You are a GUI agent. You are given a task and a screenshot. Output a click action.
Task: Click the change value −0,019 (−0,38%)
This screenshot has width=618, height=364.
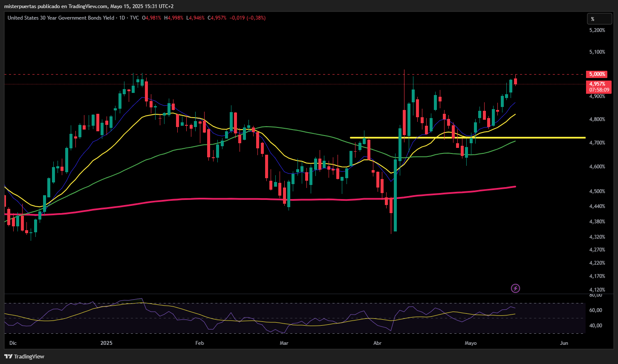[248, 18]
